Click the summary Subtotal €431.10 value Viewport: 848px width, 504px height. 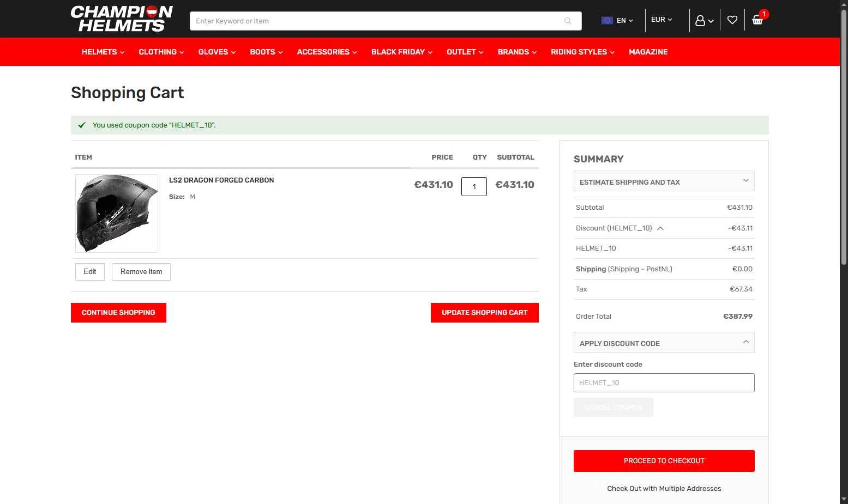[739, 208]
